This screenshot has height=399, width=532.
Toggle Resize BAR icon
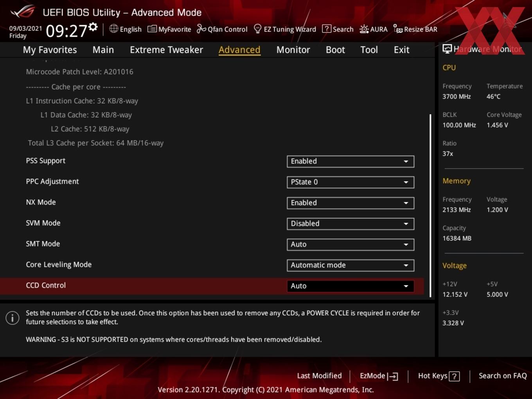[x=398, y=29]
